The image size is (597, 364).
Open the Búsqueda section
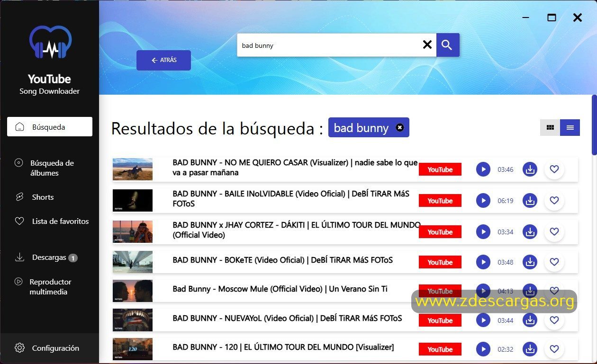[50, 127]
